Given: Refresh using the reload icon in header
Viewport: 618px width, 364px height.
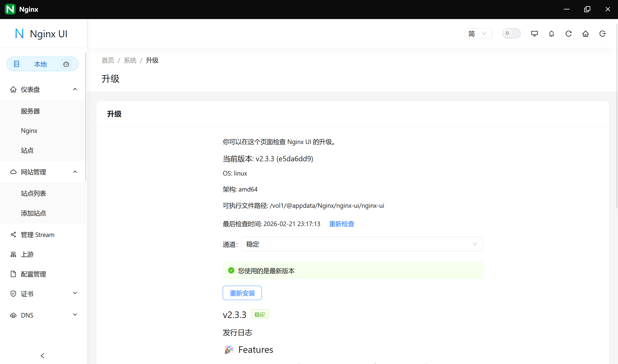Looking at the screenshot, I should pyautogui.click(x=568, y=34).
